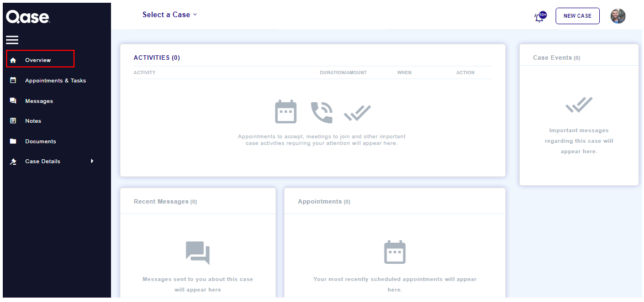Click the chat bubbles icon in Recent Messages
Screen dimensions: 644x302
(x=198, y=253)
